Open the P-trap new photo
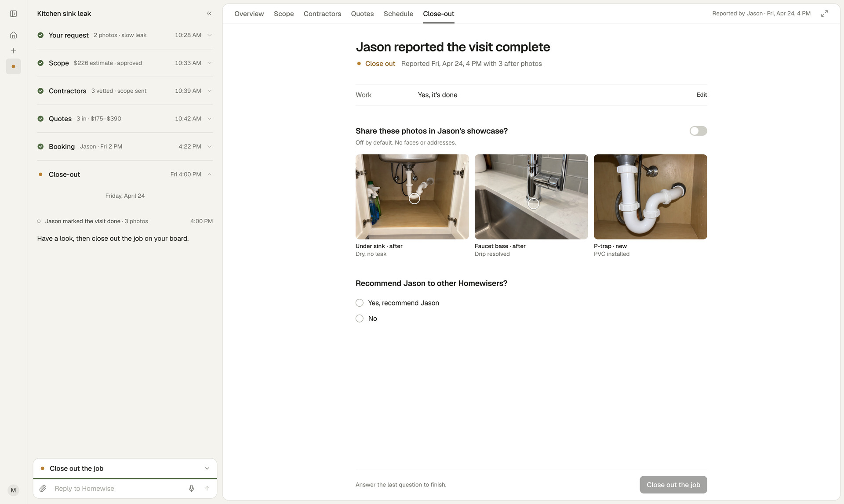Viewport: 844px width, 504px height. click(x=650, y=197)
